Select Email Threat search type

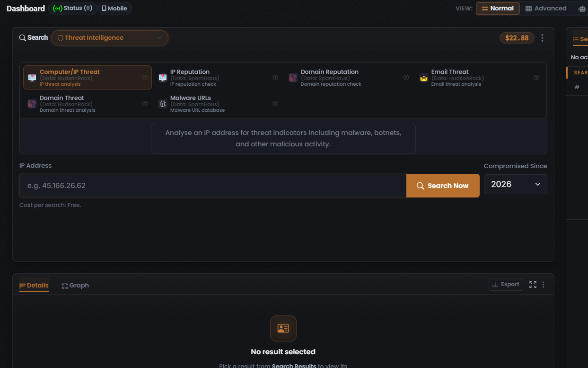(x=479, y=78)
